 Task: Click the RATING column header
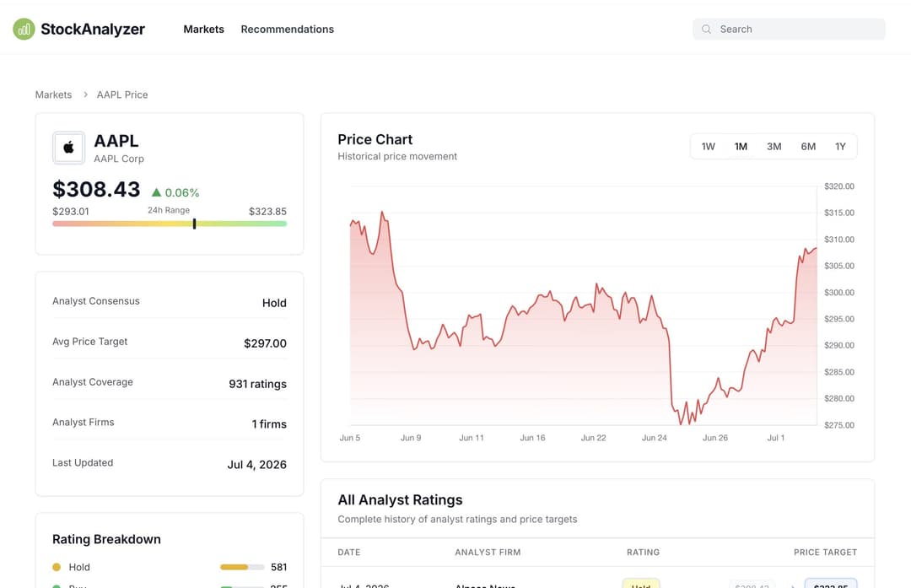(643, 552)
